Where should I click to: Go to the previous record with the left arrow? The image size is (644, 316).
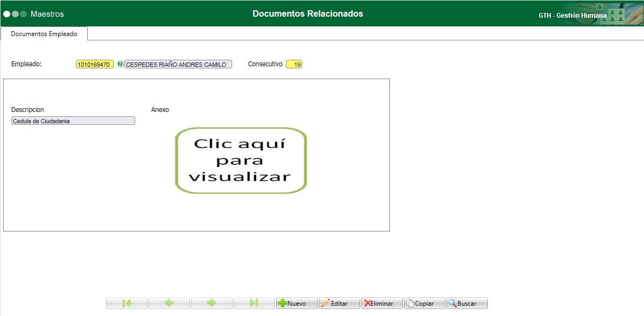pos(169,303)
